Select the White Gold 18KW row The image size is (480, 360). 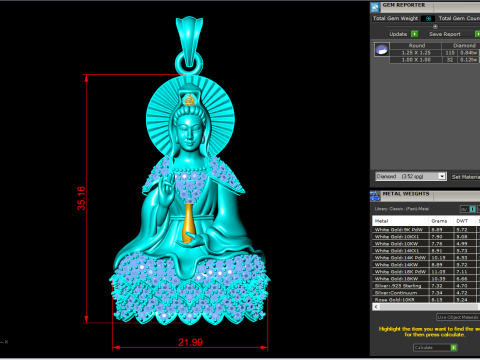pyautogui.click(x=426, y=279)
